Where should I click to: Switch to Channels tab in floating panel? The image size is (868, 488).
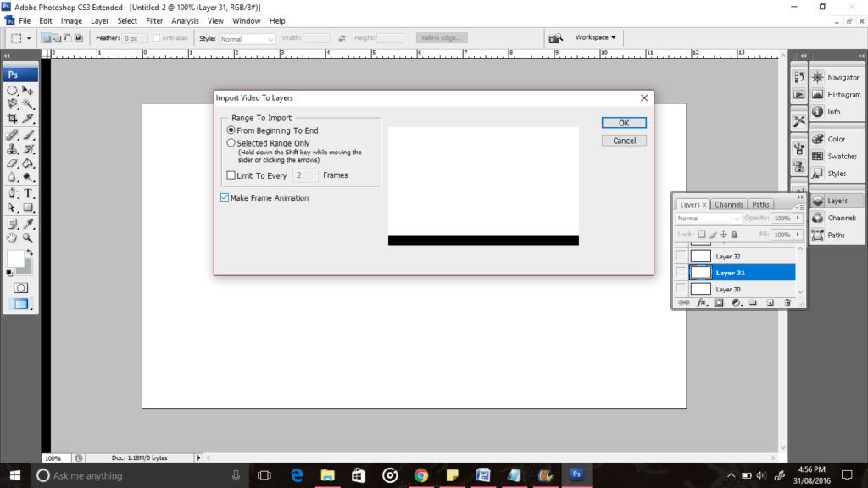(x=728, y=205)
